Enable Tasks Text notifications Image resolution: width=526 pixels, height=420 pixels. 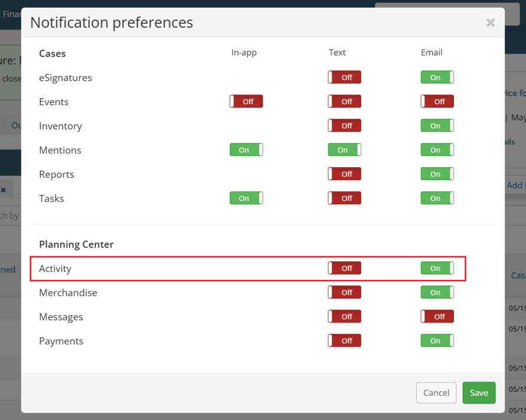coord(344,198)
